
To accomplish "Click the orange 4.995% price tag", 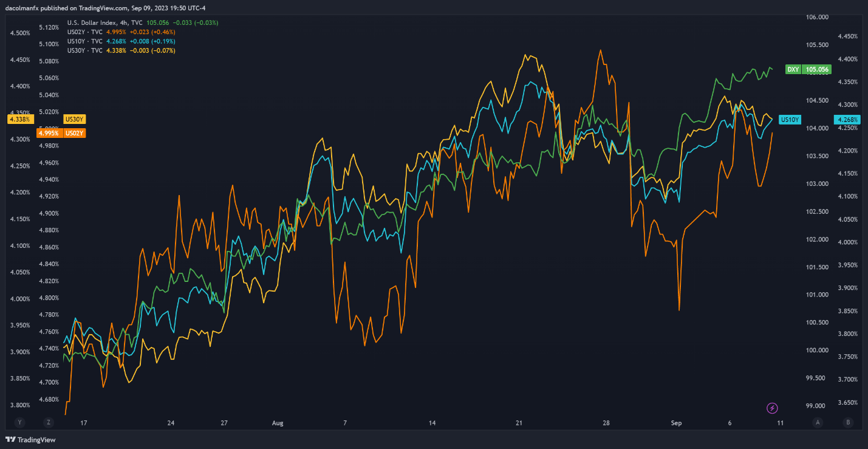I will coord(48,133).
